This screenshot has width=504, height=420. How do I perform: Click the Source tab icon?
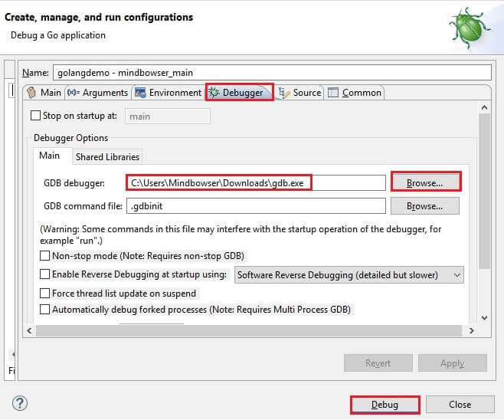283,93
